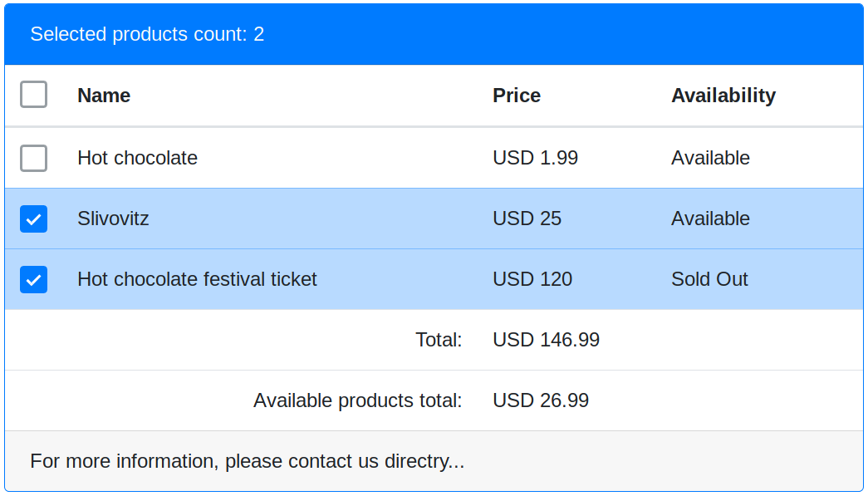The height and width of the screenshot is (496, 868).
Task: Click the Sold Out availability cell
Action: [709, 279]
